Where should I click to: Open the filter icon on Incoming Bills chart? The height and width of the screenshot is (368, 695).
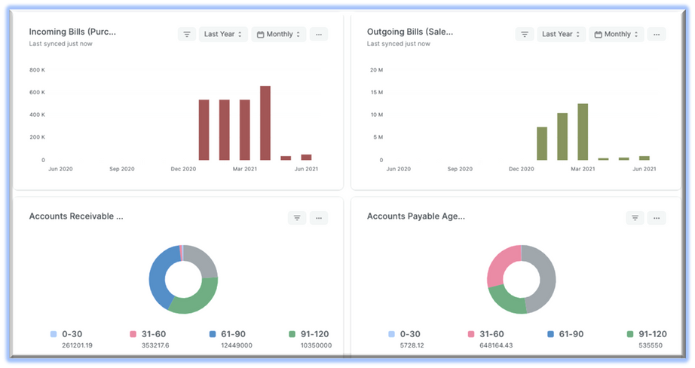(x=187, y=34)
